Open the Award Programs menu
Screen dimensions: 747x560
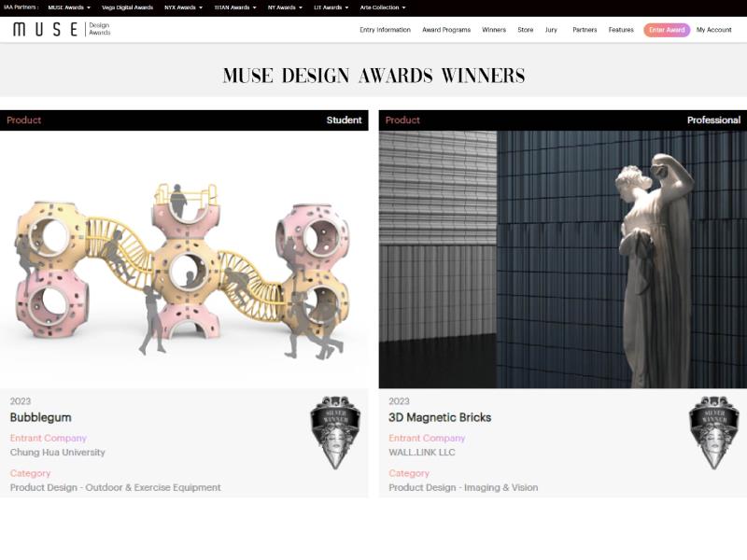click(x=446, y=30)
